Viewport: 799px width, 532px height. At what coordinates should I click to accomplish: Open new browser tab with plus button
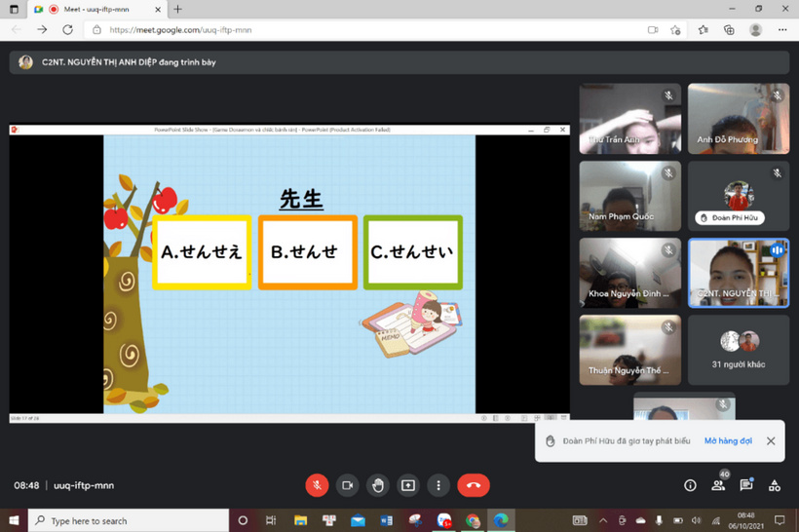pos(177,9)
